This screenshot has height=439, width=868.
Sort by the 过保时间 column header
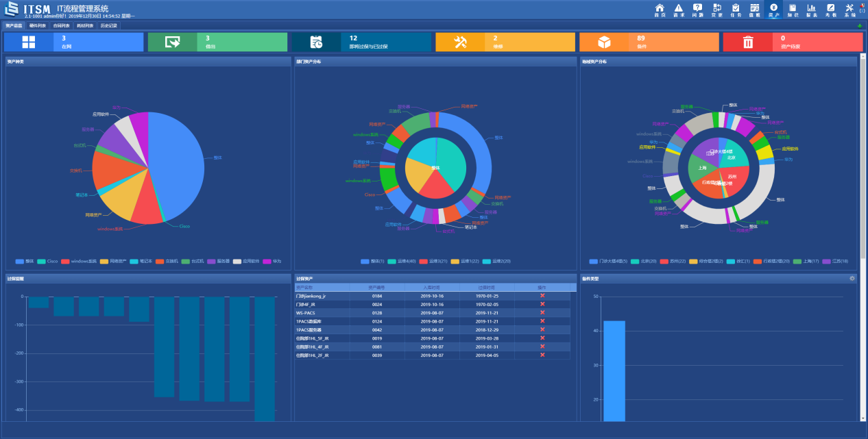(487, 287)
